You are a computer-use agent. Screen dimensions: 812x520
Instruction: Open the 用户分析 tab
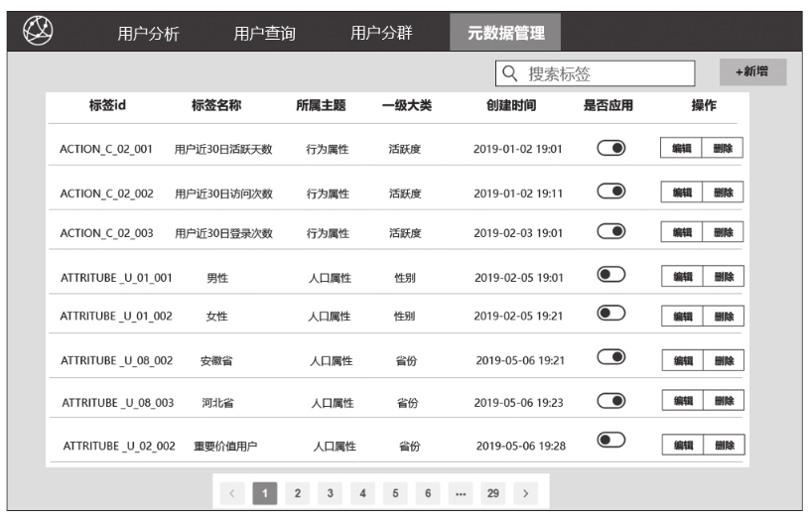(x=148, y=34)
